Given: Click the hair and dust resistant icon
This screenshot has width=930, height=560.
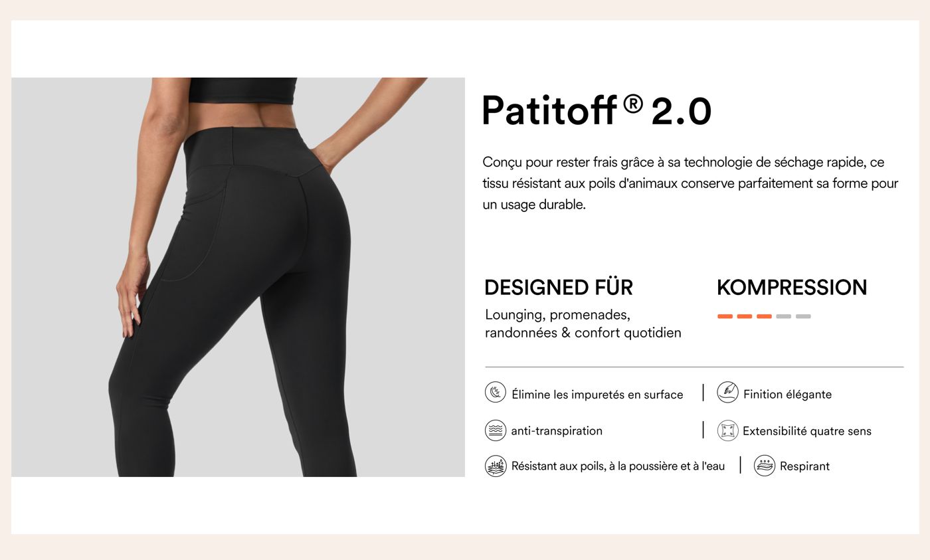Looking at the screenshot, I should point(496,466).
